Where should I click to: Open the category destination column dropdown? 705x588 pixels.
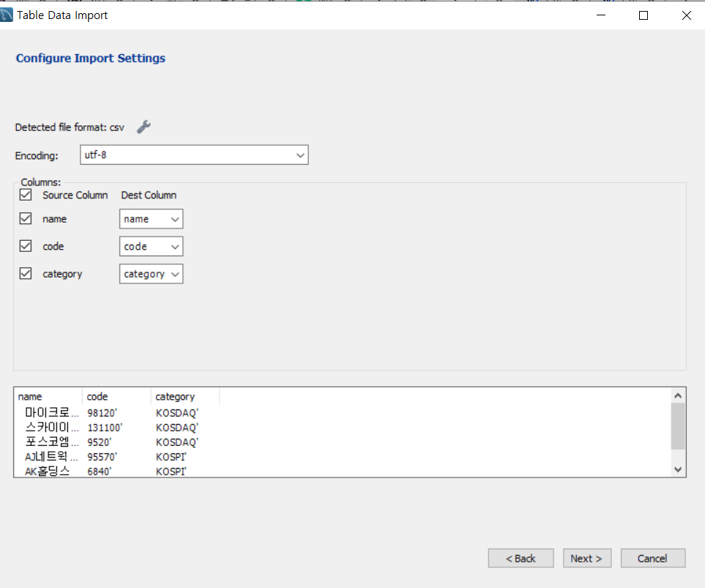(151, 274)
